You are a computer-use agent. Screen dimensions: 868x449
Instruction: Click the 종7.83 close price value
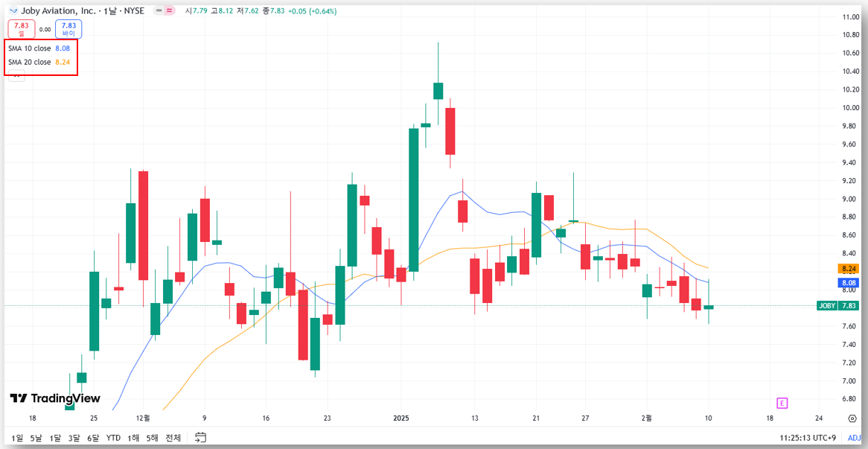[275, 11]
